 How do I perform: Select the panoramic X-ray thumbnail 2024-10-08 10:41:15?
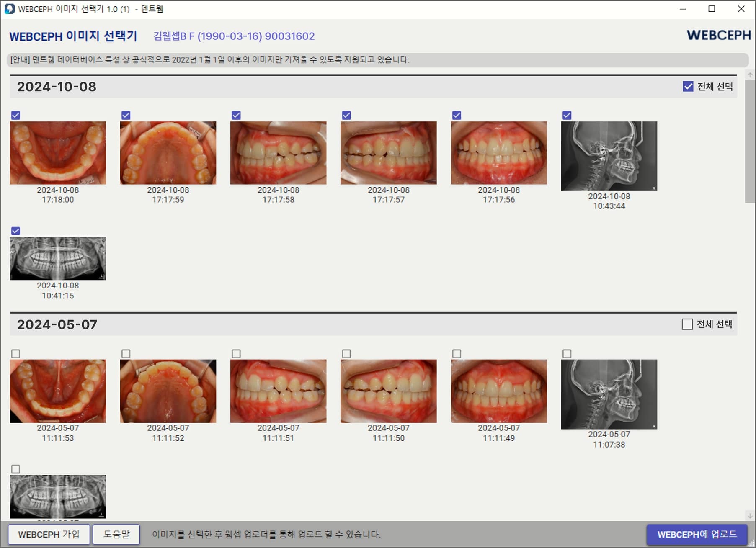coord(58,258)
